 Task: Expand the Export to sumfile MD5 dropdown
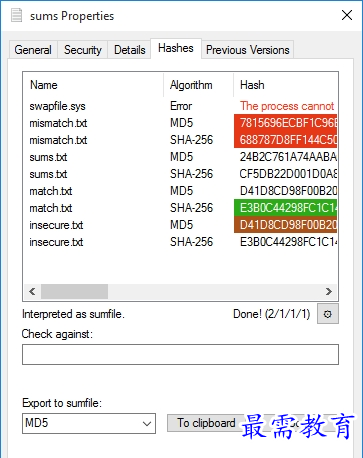coord(89,423)
